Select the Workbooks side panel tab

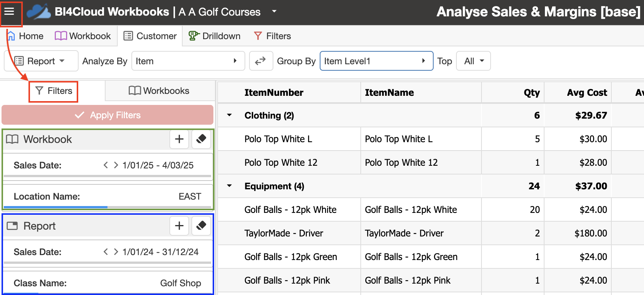click(x=159, y=91)
